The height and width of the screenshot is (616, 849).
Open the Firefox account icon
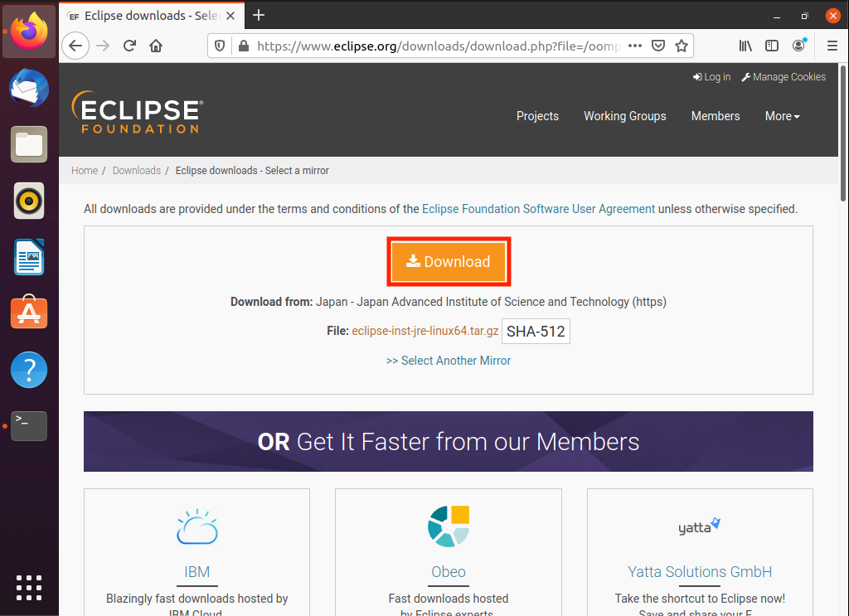(x=798, y=46)
